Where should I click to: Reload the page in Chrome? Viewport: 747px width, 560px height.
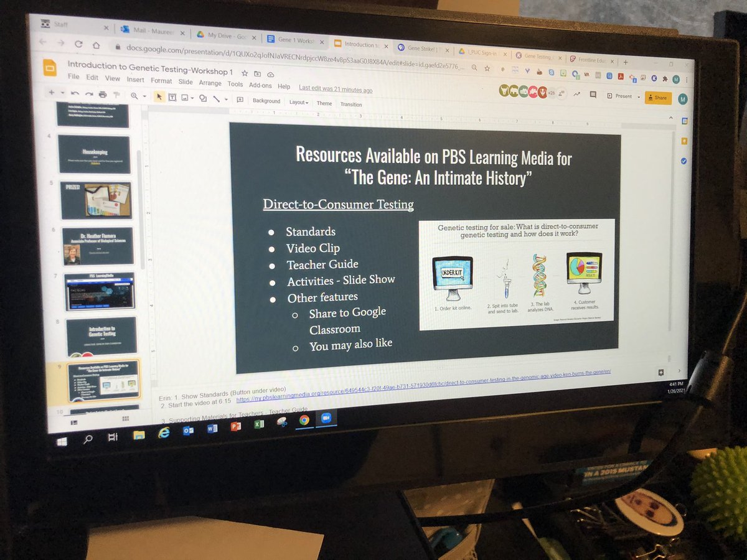point(79,44)
